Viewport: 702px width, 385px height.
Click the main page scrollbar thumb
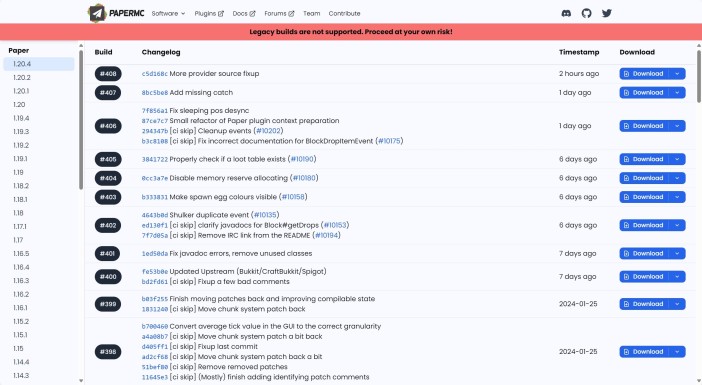pos(699,77)
